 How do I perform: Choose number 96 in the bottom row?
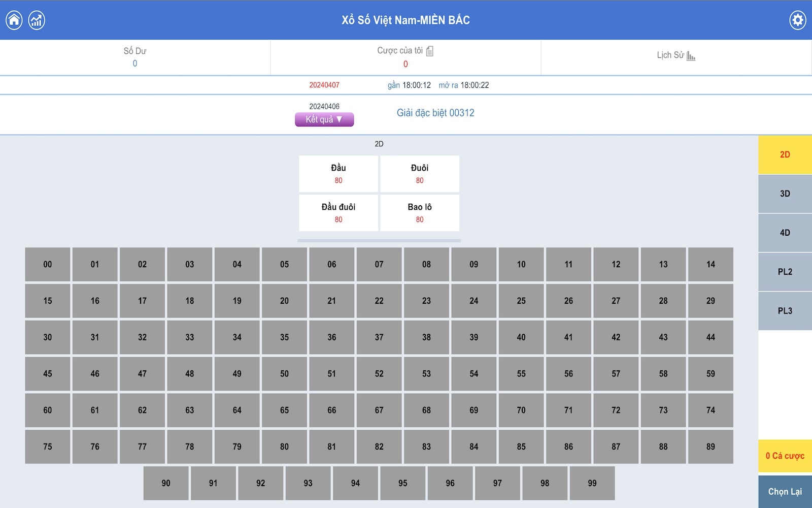(x=450, y=484)
